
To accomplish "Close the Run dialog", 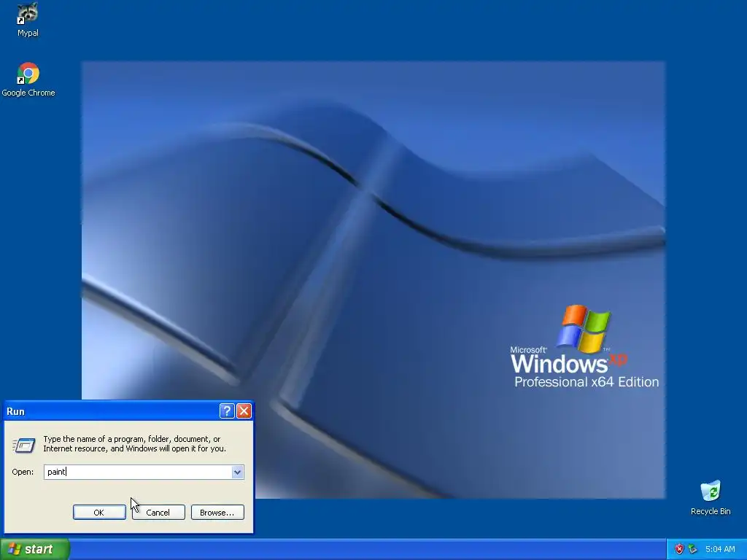I will pos(244,411).
